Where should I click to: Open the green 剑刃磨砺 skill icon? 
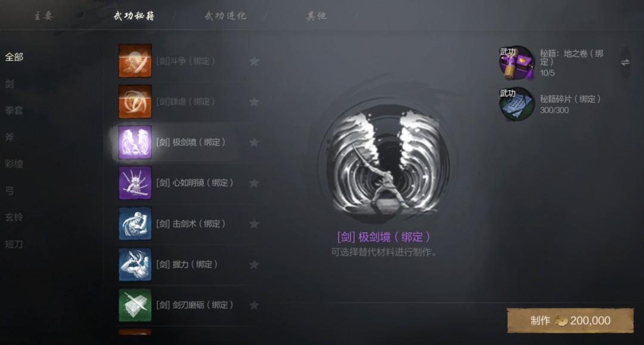coord(135,305)
